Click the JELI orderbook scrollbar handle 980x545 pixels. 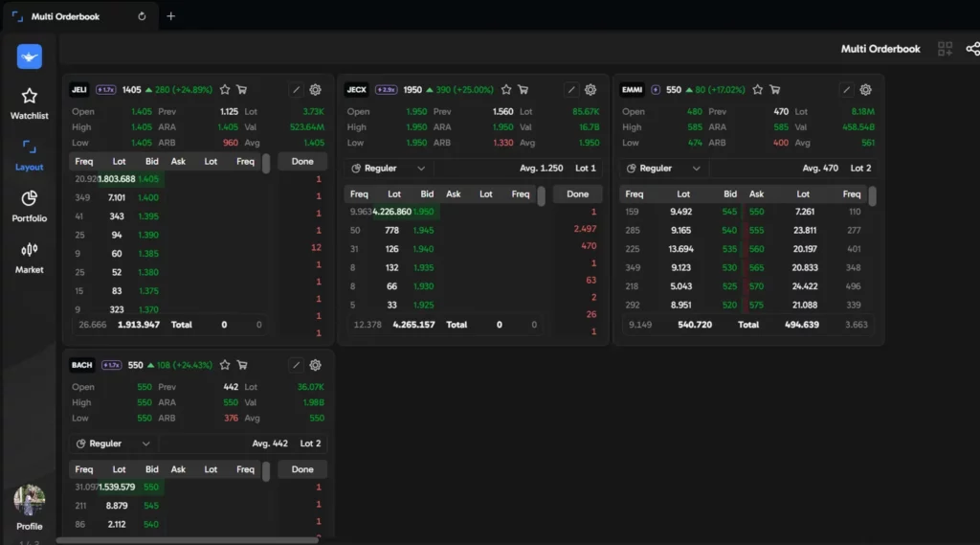266,164
